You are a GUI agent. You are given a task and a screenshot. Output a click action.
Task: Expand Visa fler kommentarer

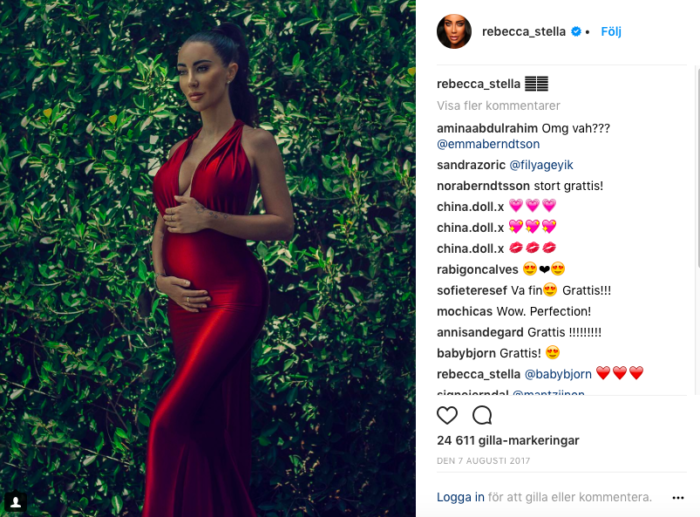(498, 106)
